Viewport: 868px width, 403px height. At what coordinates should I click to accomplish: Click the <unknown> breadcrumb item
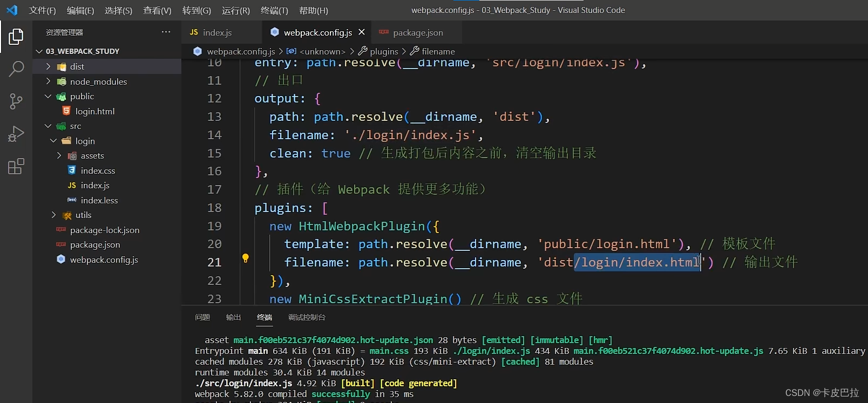[x=322, y=51]
